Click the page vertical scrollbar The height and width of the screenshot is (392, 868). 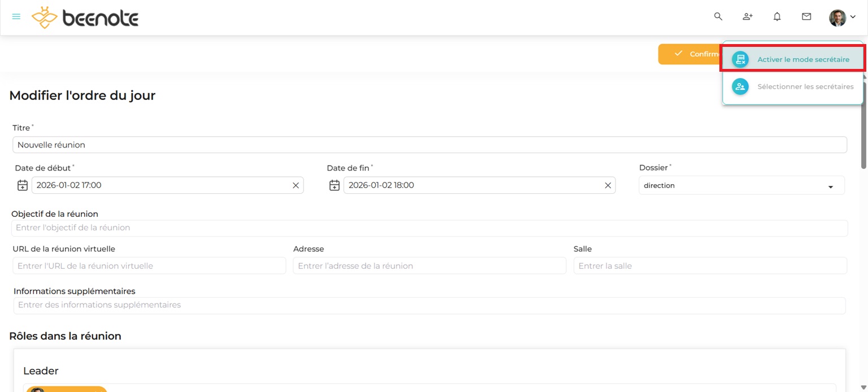click(863, 136)
